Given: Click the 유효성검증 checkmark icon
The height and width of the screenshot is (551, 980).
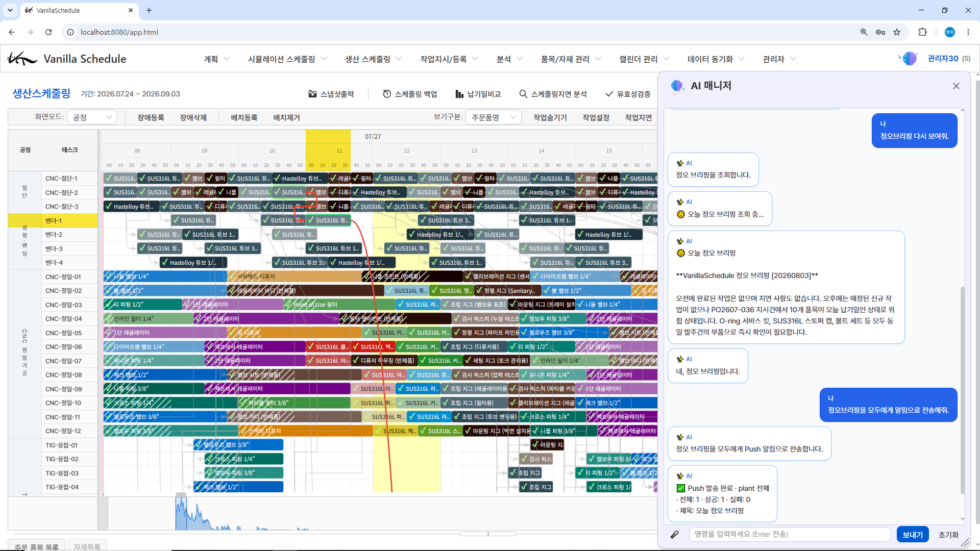Looking at the screenshot, I should click(x=609, y=94).
